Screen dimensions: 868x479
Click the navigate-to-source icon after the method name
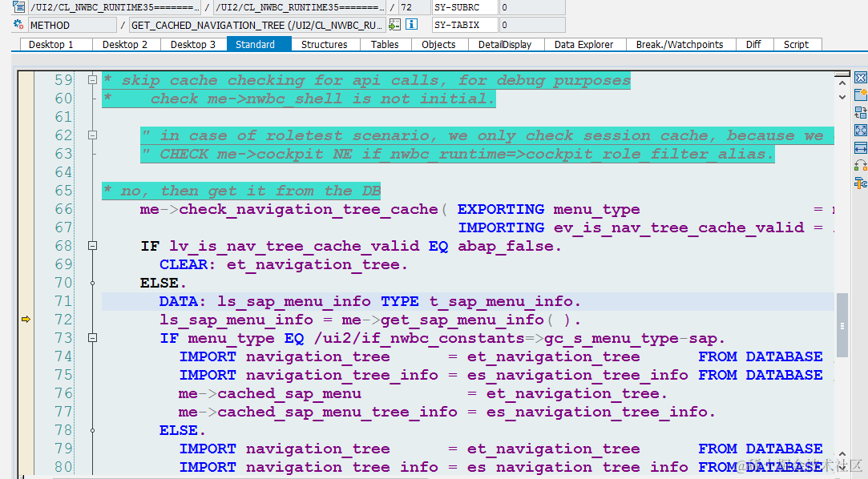point(394,25)
